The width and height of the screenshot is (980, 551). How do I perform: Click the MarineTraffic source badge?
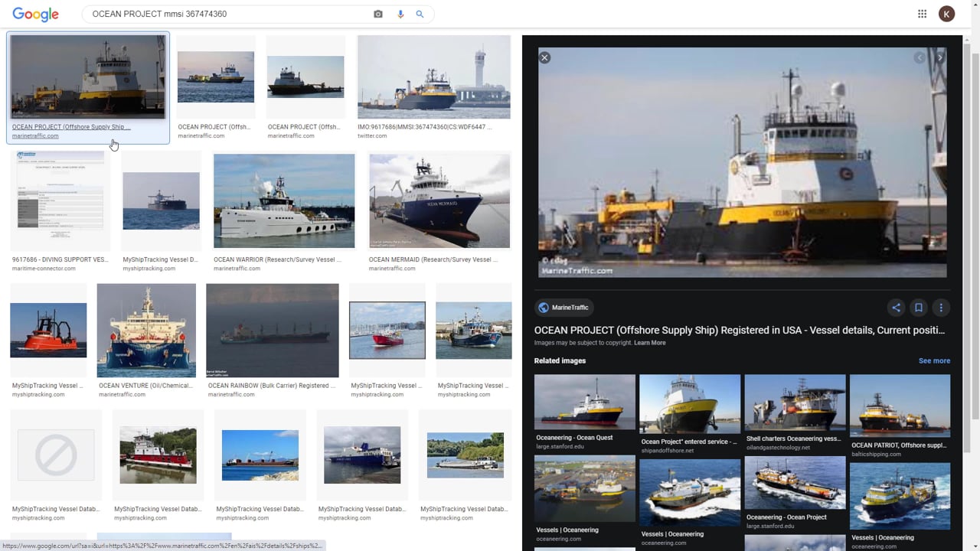[564, 308]
